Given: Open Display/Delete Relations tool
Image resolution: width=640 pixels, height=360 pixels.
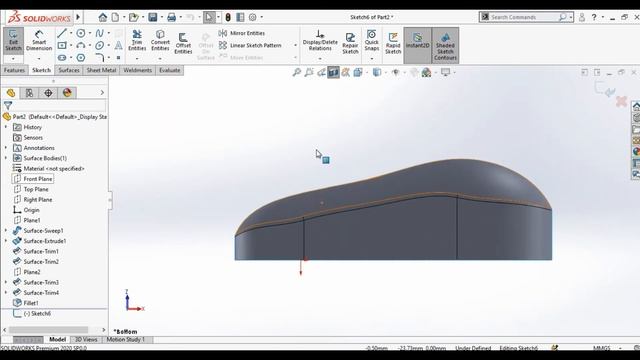Looking at the screenshot, I should (x=320, y=41).
